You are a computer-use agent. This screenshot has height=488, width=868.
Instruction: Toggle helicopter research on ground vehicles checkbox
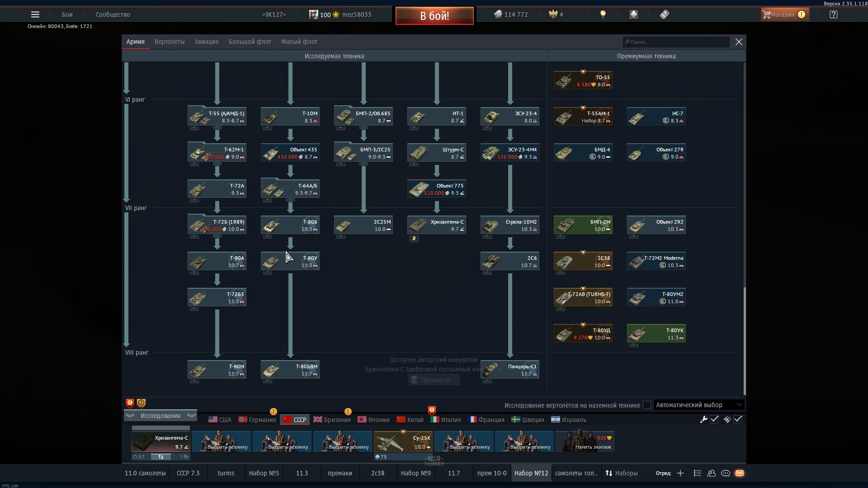click(647, 405)
